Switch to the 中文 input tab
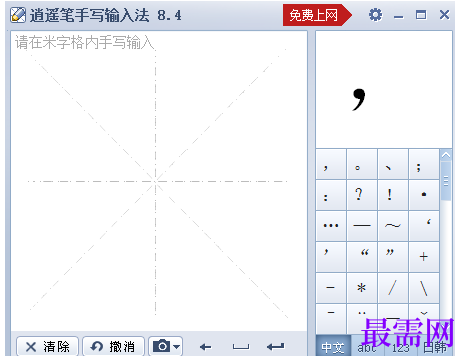Viewport: 473px width, 364px height. [x=333, y=347]
